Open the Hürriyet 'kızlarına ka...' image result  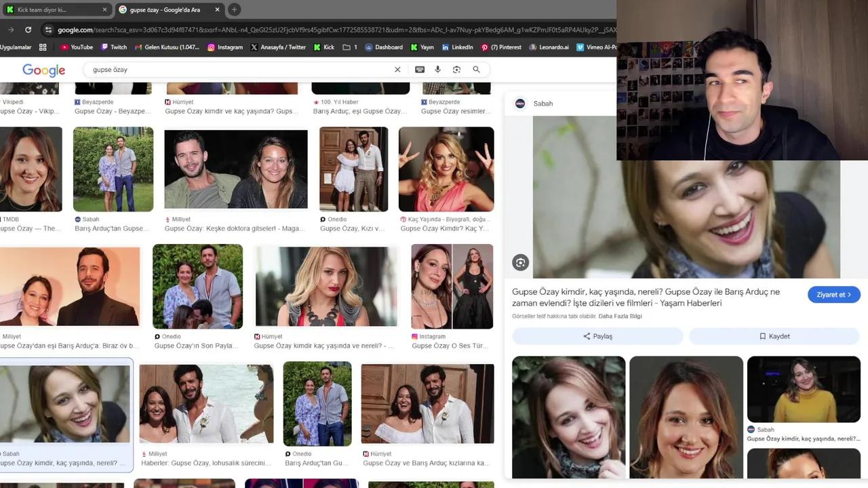427,404
